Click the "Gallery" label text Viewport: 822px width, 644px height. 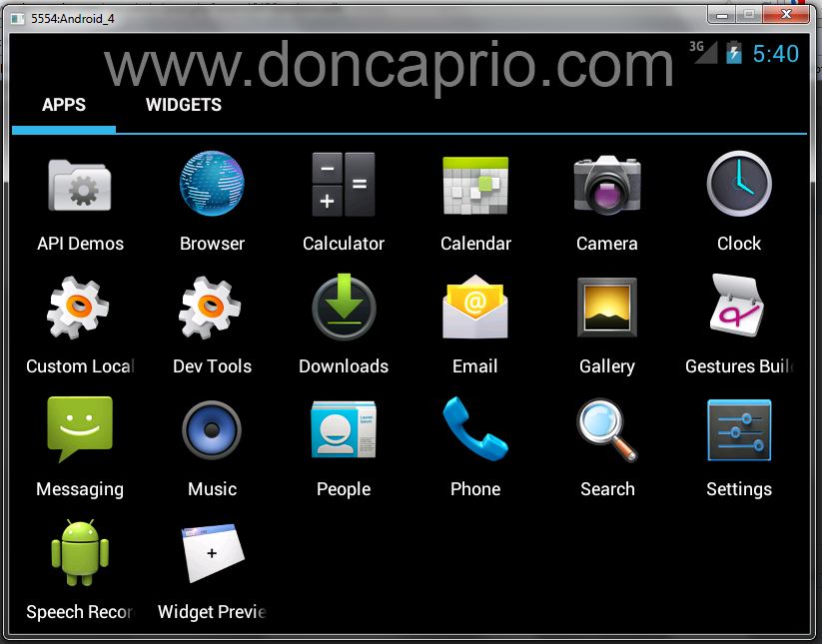(607, 366)
